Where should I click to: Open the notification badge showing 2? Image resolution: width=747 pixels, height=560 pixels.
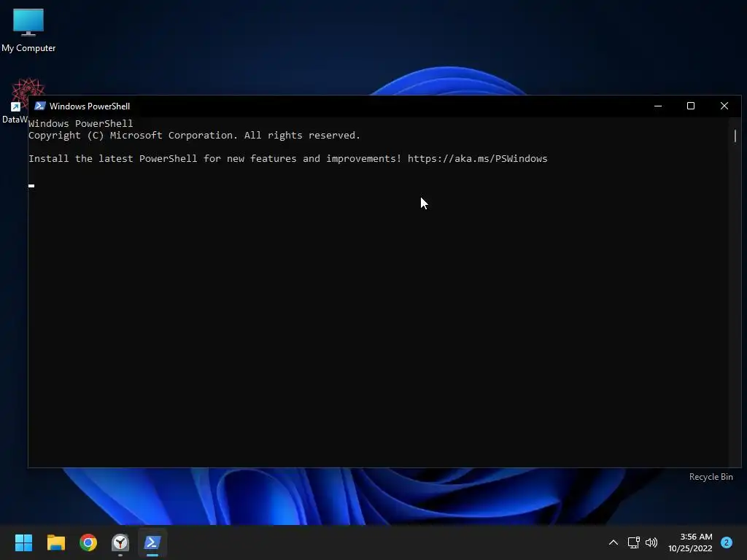point(726,542)
